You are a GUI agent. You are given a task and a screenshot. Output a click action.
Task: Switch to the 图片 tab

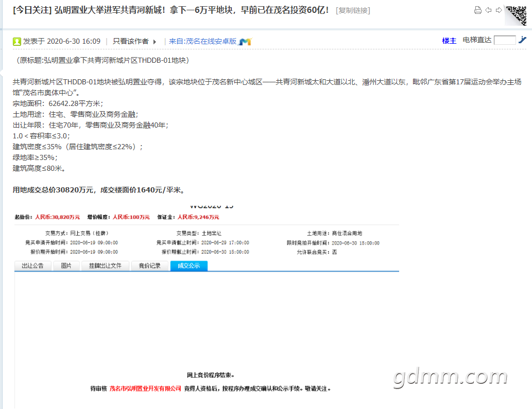click(66, 265)
